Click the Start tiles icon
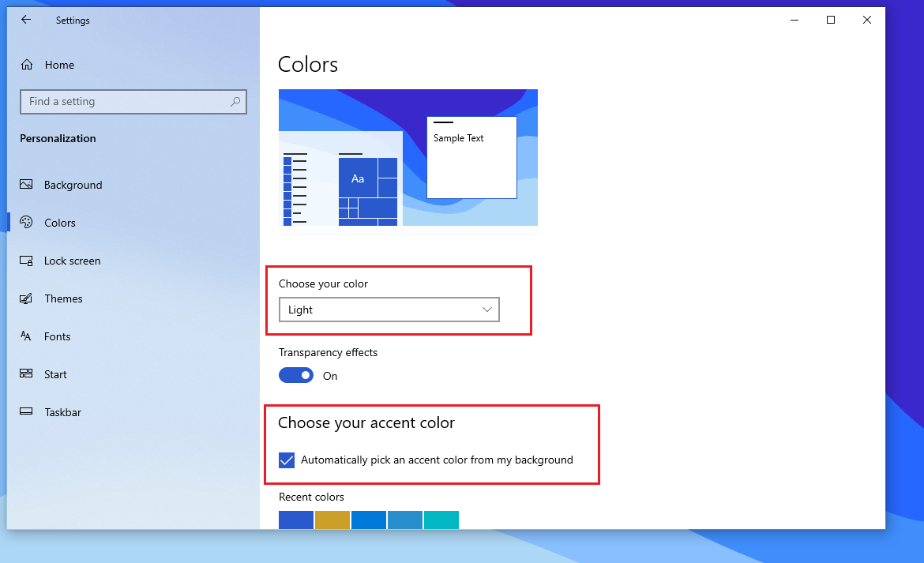Viewport: 924px width, 563px height. click(x=26, y=374)
